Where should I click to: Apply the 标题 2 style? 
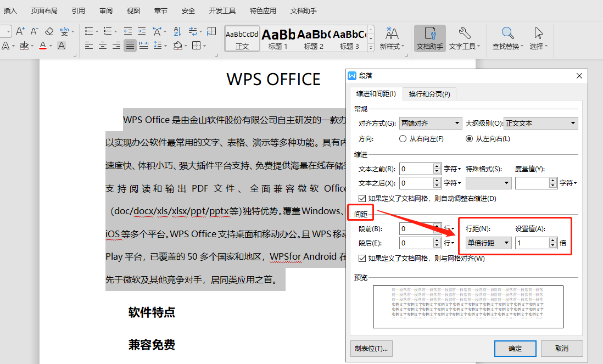[314, 39]
